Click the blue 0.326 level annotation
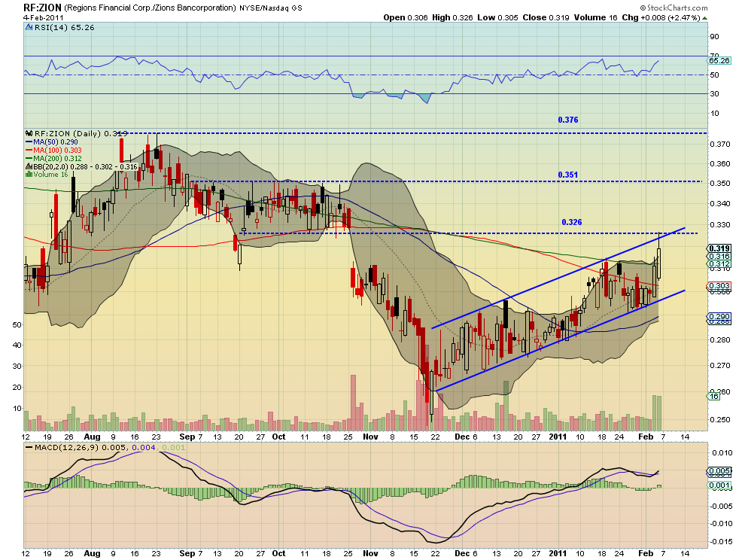Viewport: 745px width, 560px height. 572,223
